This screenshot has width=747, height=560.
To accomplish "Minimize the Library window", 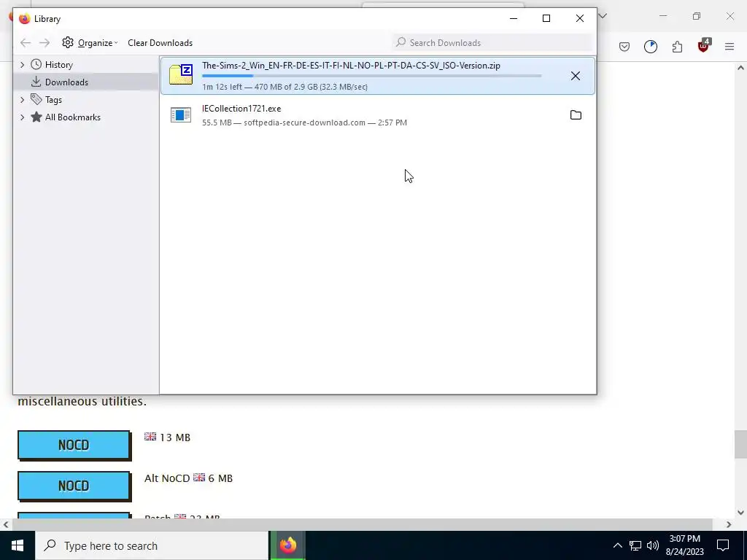I will pos(514,18).
